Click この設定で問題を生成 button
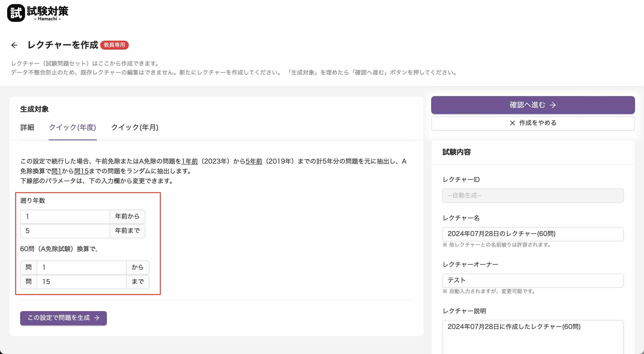 [63, 318]
